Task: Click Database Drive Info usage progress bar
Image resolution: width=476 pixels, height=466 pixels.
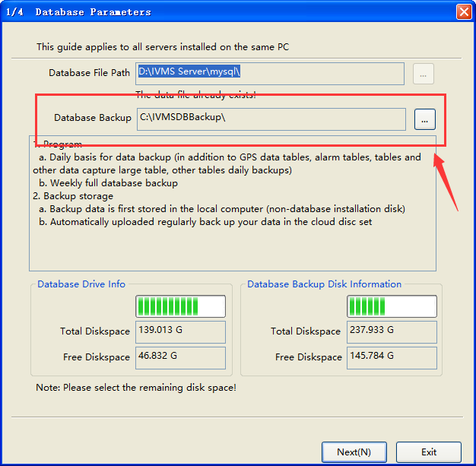Action: tap(180, 306)
